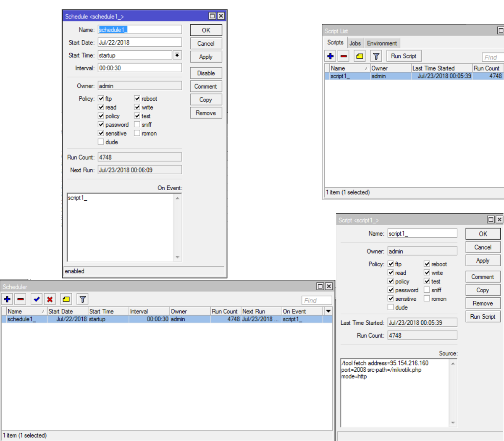
Task: Click Copy button in Schedule dialog
Action: (206, 100)
